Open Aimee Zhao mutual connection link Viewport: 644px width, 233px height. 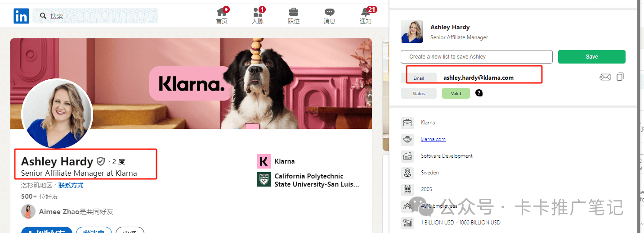coord(76,211)
